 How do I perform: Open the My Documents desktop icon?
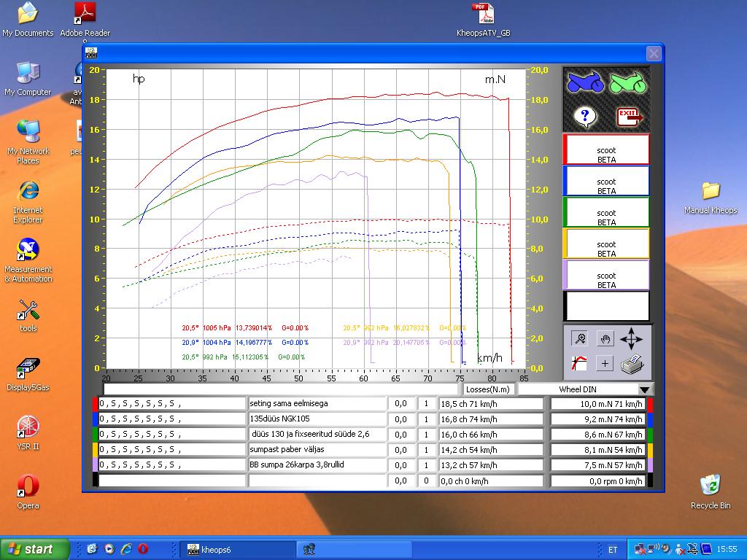point(28,20)
